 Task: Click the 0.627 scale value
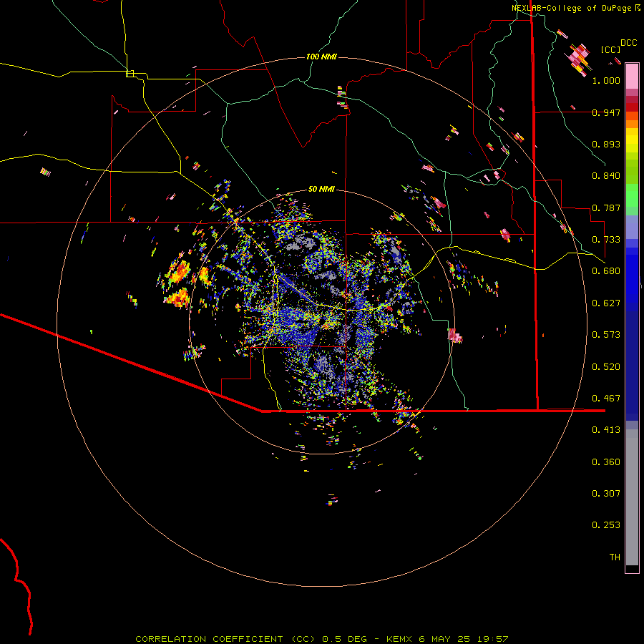point(606,303)
